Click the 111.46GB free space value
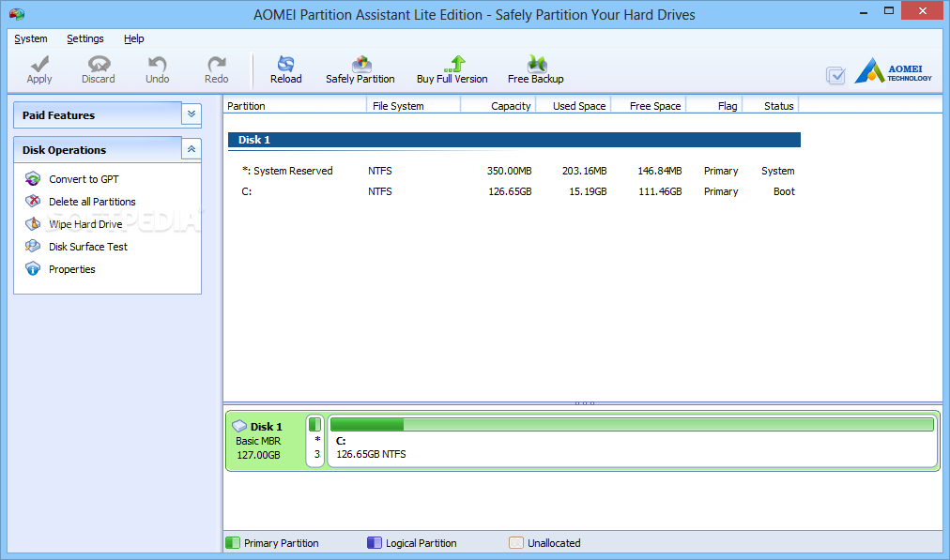This screenshot has height=560, width=950. pos(660,191)
